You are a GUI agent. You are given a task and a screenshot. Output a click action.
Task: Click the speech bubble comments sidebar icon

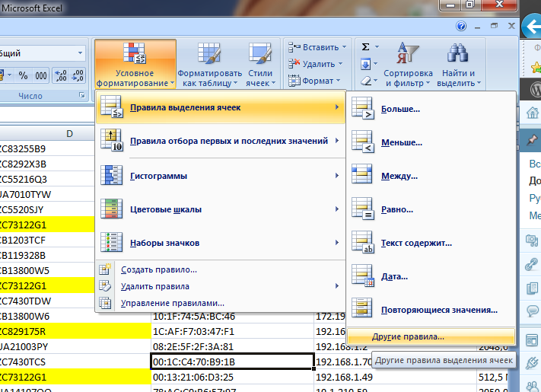coord(533,311)
